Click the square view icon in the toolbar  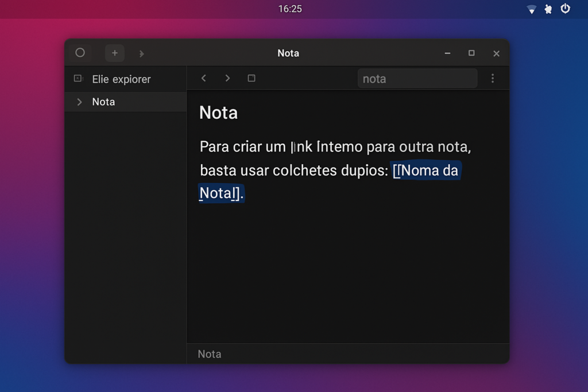pos(252,78)
